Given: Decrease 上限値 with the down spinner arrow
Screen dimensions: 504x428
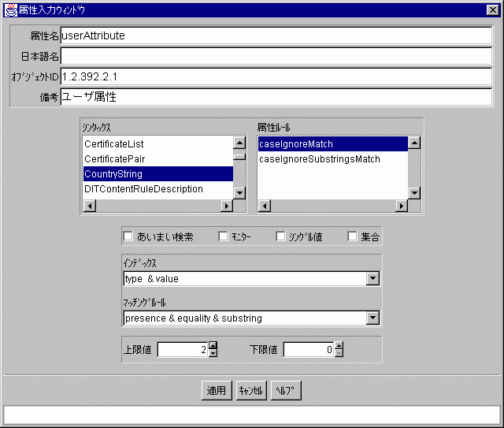Looking at the screenshot, I should click(x=213, y=353).
